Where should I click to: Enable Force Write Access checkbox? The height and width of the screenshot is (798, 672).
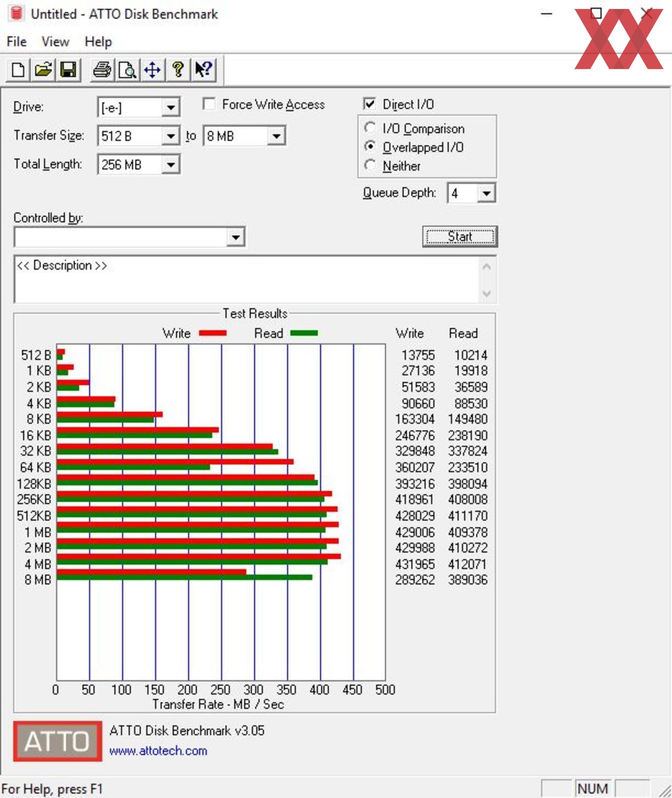(x=209, y=104)
